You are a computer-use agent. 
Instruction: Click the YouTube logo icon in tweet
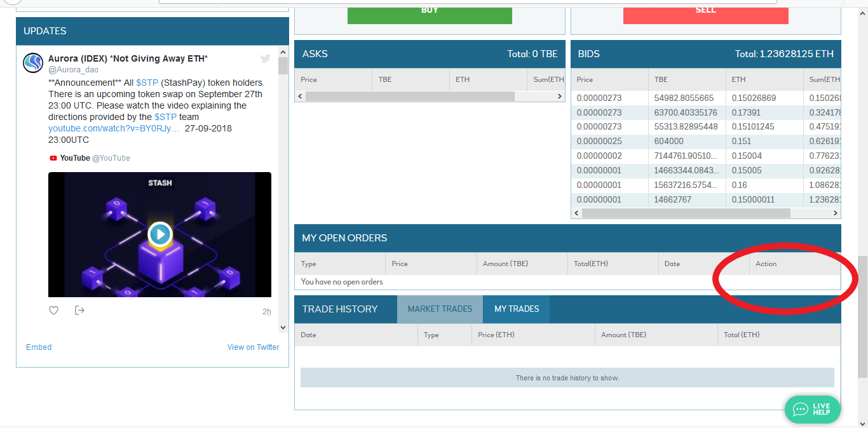pos(53,158)
